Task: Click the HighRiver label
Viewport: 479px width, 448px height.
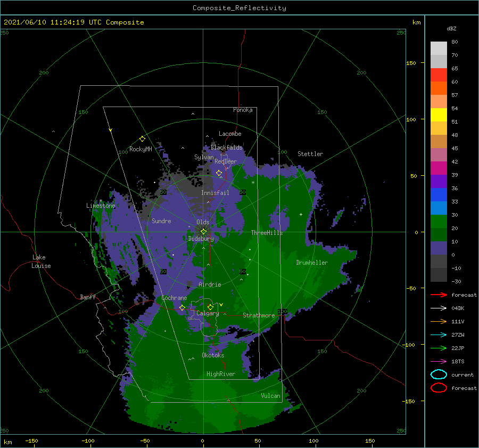Action: 221,374
